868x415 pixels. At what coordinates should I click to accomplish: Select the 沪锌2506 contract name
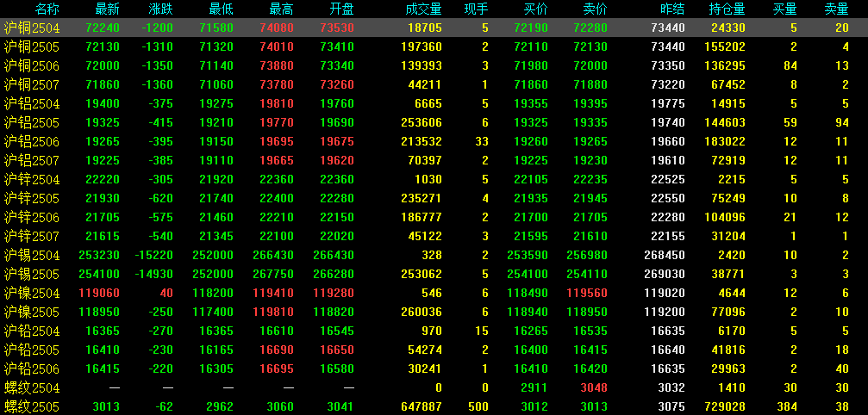point(32,217)
